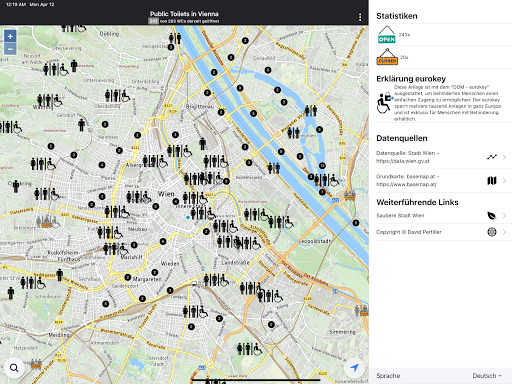Zoom in the map with plus button

pyautogui.click(x=10, y=36)
